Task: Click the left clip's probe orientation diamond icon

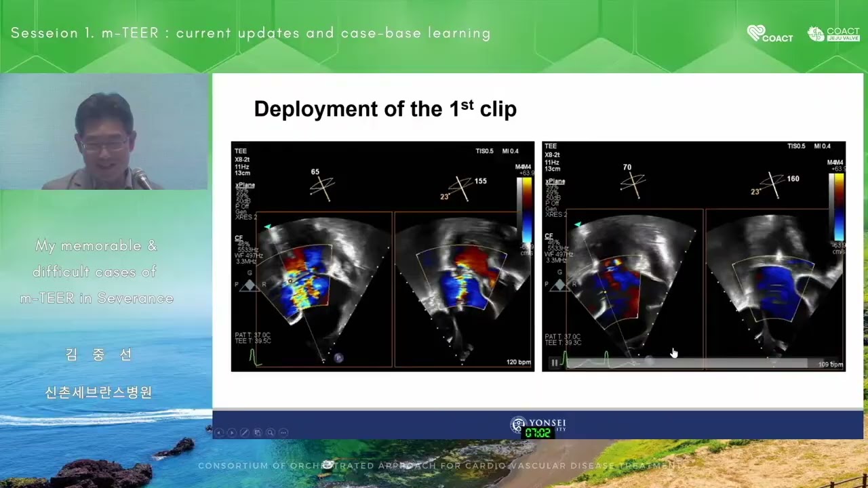Action: click(x=249, y=285)
